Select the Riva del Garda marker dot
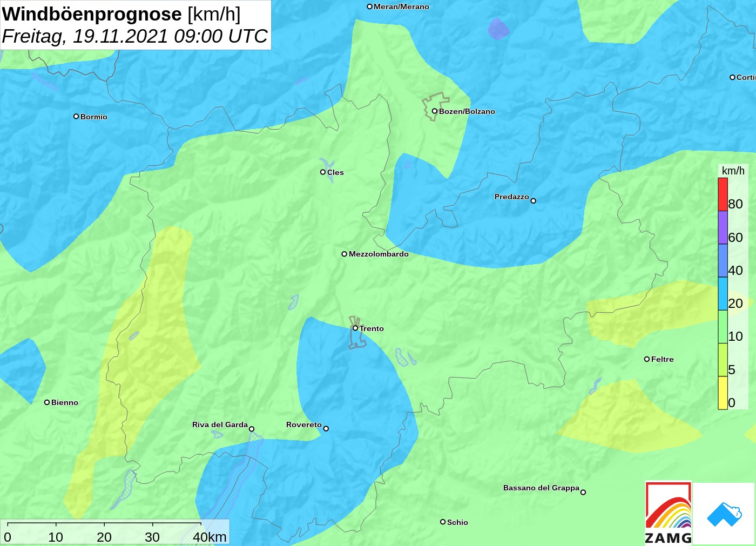 click(252, 429)
